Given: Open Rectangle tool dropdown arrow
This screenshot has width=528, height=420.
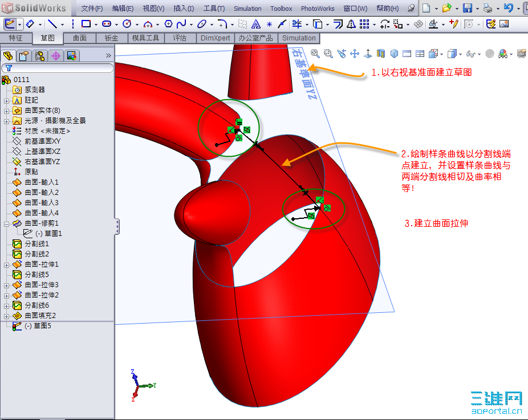Looking at the screenshot, I should click(96, 25).
